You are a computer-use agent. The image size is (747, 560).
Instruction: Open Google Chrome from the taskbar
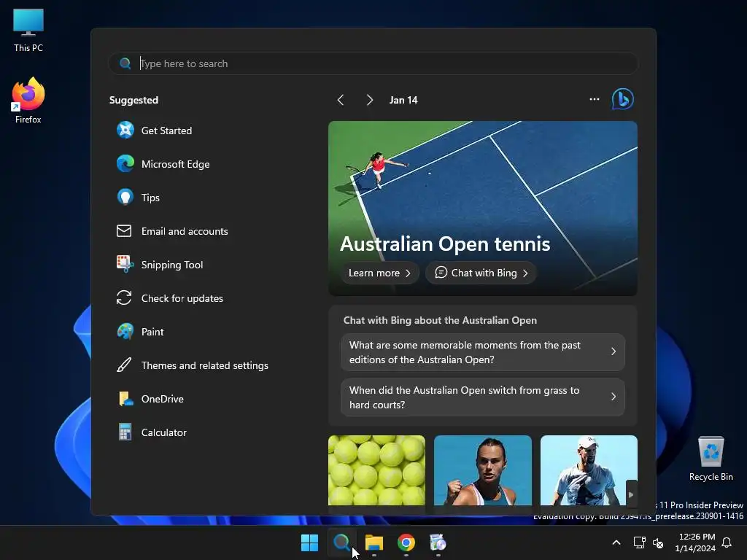pos(406,542)
